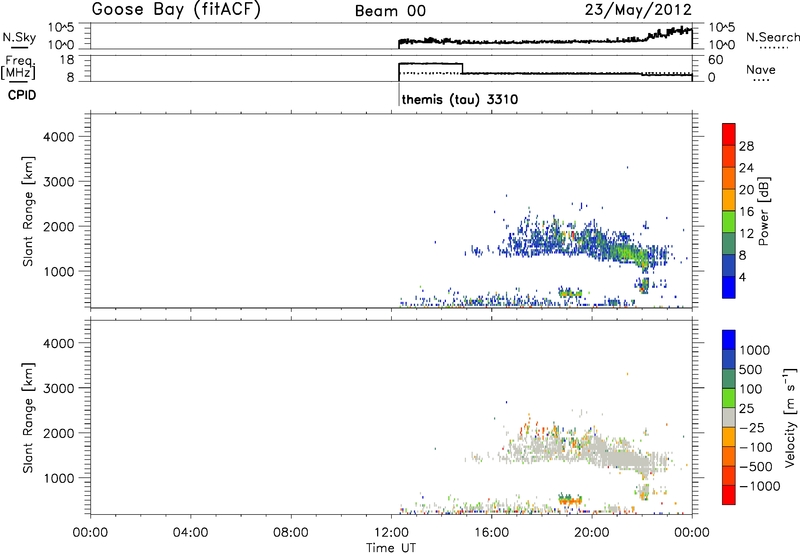Click the 3000 km tick of power panel

[59, 182]
